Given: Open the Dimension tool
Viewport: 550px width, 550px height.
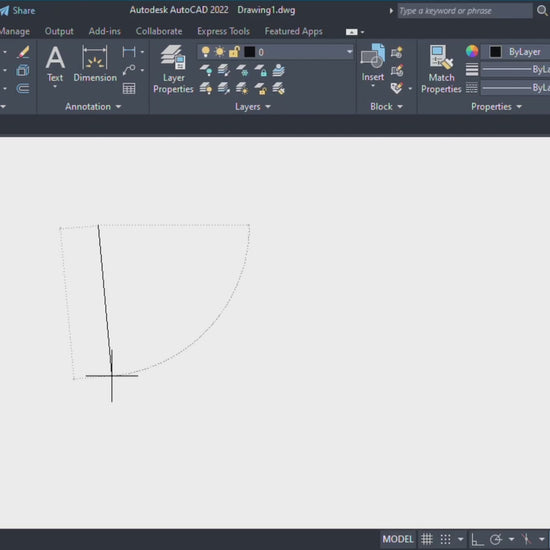Looking at the screenshot, I should [95, 64].
